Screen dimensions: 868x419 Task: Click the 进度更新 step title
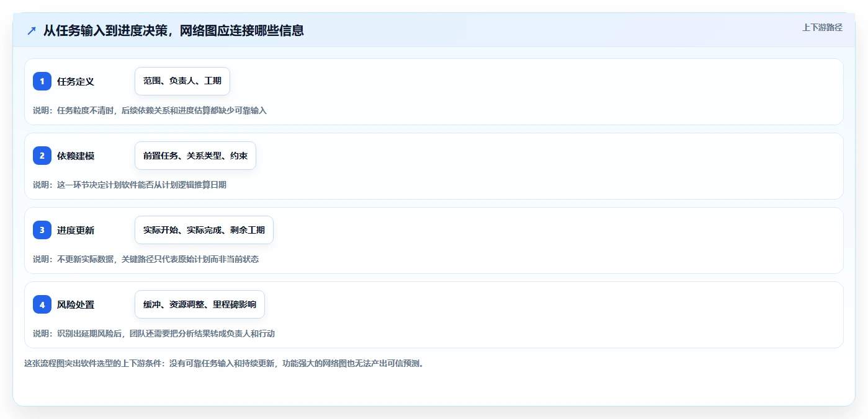tap(76, 230)
